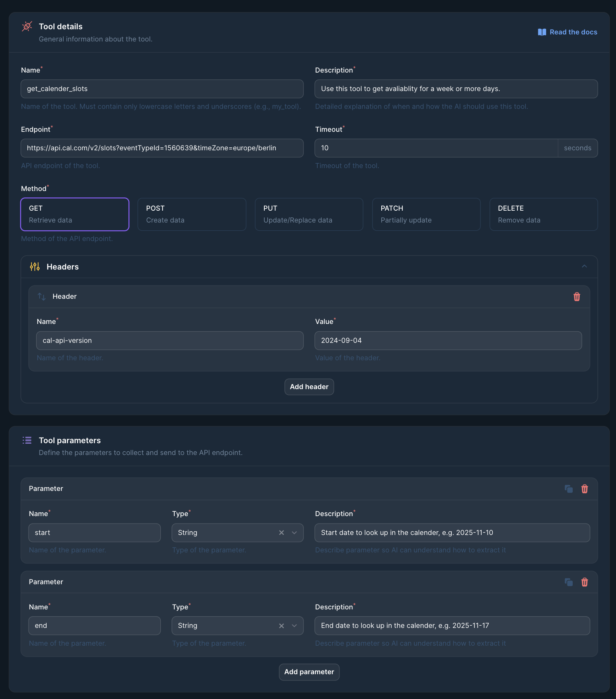Duplicate the start parameter
Viewport: 616px width, 699px height.
569,489
